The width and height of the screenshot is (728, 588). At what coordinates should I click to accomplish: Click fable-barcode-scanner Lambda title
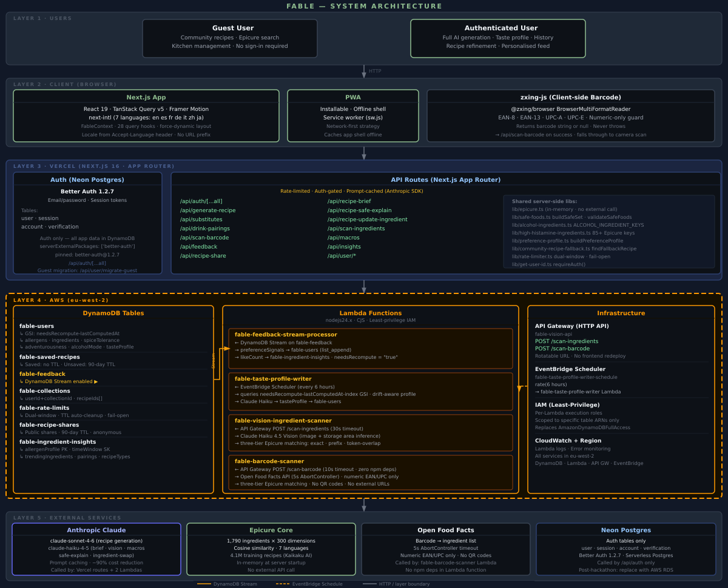pyautogui.click(x=269, y=461)
